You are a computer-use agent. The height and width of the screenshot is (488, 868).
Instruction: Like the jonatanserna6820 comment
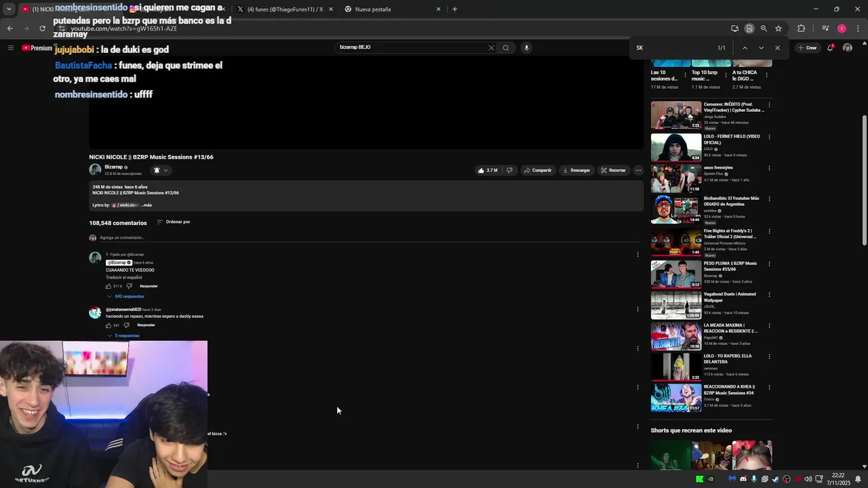(x=108, y=325)
